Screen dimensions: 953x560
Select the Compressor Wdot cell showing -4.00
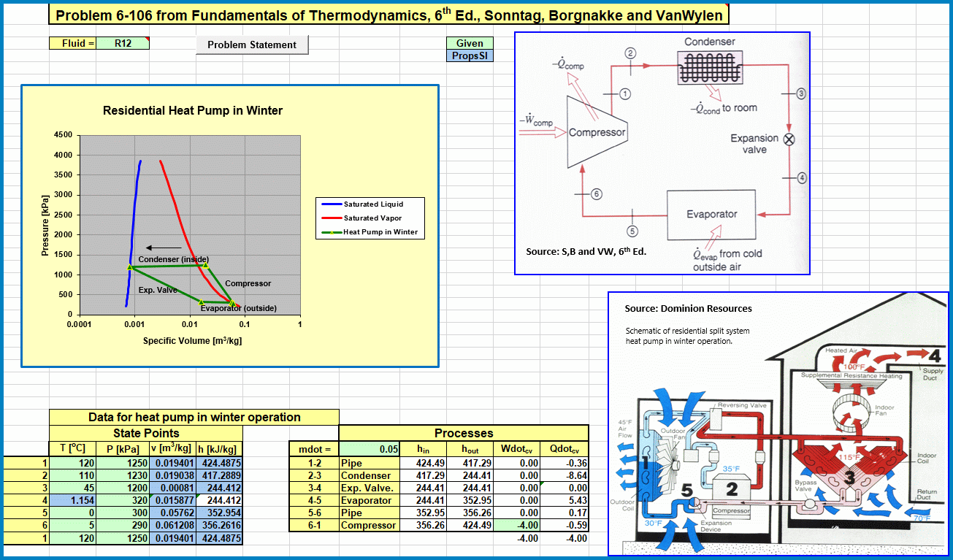[x=518, y=525]
